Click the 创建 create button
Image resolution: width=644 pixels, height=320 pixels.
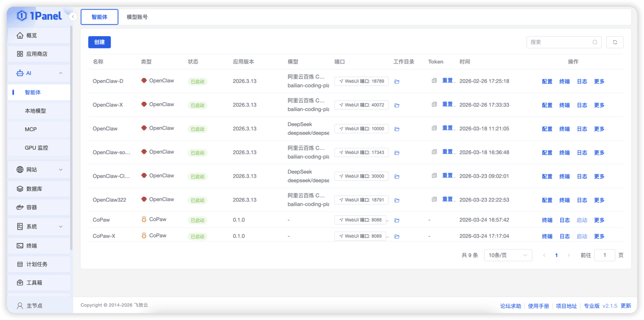click(99, 42)
